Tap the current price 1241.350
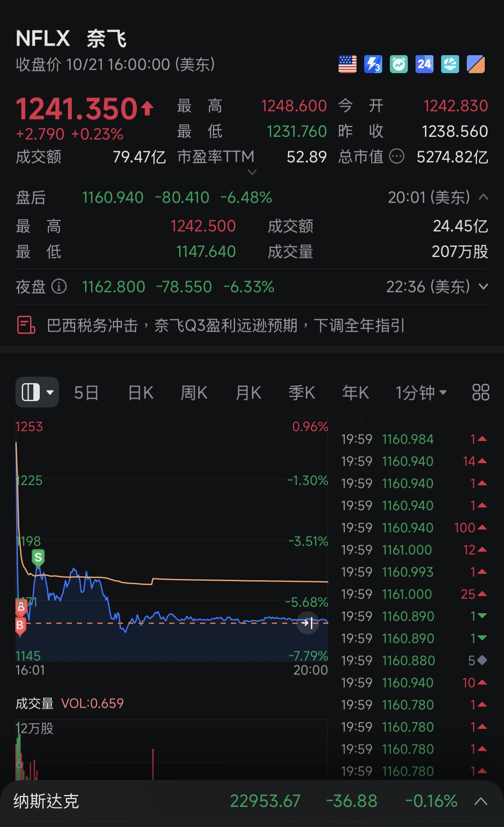 pos(77,109)
